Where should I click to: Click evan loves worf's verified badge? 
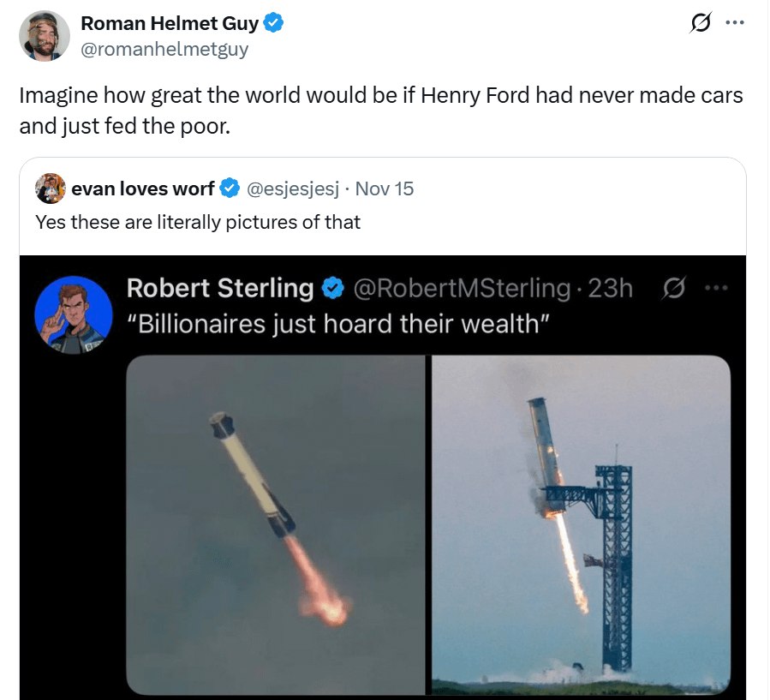pyautogui.click(x=230, y=188)
